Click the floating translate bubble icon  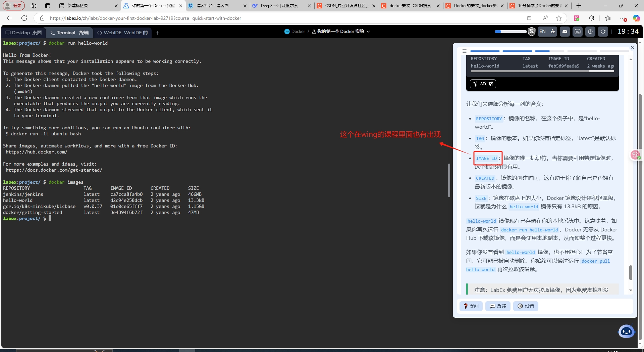[x=635, y=155]
